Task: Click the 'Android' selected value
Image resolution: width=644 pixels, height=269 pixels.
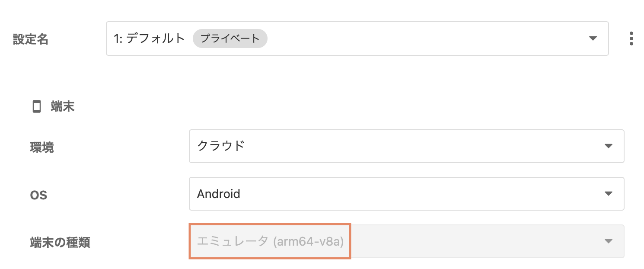Action: [x=219, y=194]
